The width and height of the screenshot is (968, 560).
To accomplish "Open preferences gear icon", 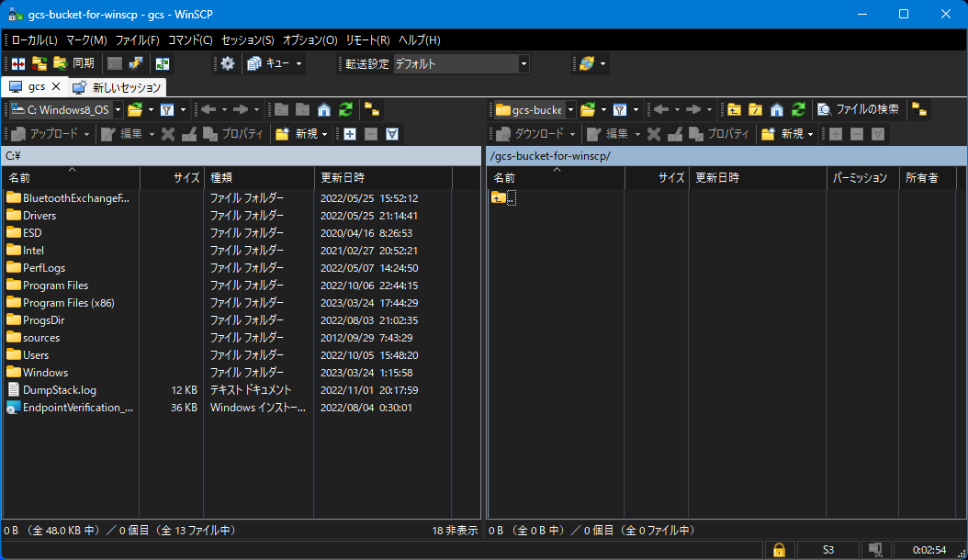I will coord(228,63).
